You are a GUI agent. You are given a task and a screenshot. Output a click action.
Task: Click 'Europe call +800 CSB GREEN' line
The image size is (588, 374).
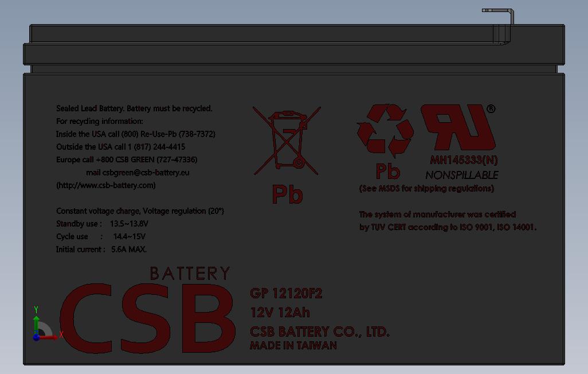click(x=127, y=159)
